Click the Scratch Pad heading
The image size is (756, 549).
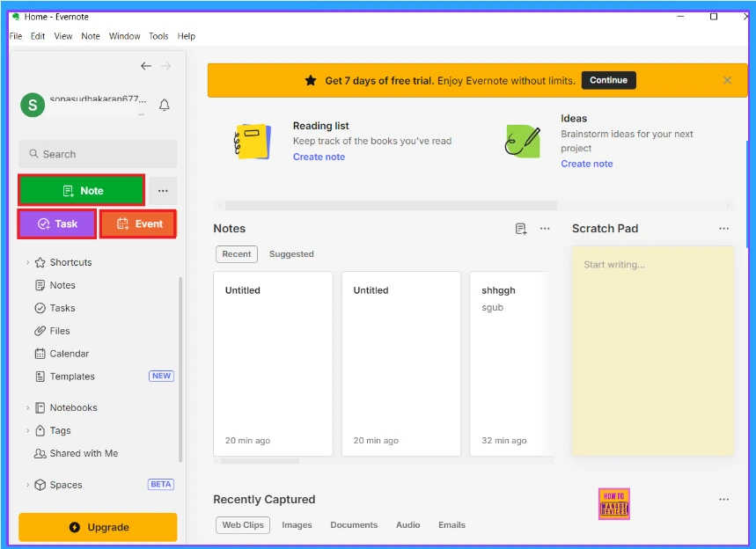pyautogui.click(x=606, y=229)
